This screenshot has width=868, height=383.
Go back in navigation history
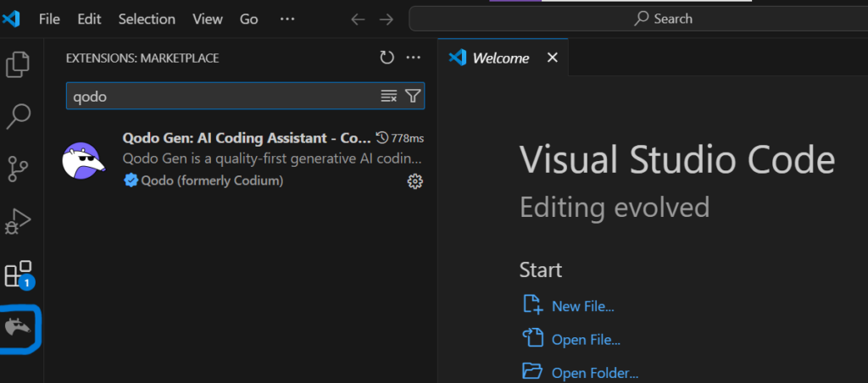coord(359,19)
